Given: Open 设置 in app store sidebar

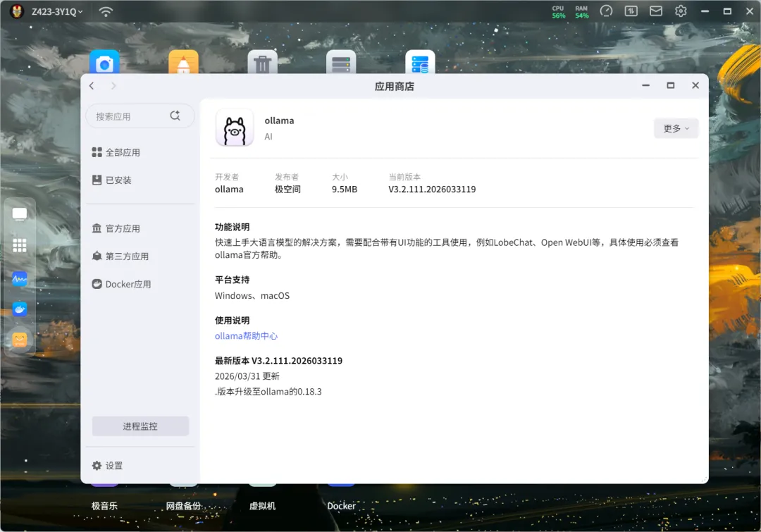Looking at the screenshot, I should point(107,466).
